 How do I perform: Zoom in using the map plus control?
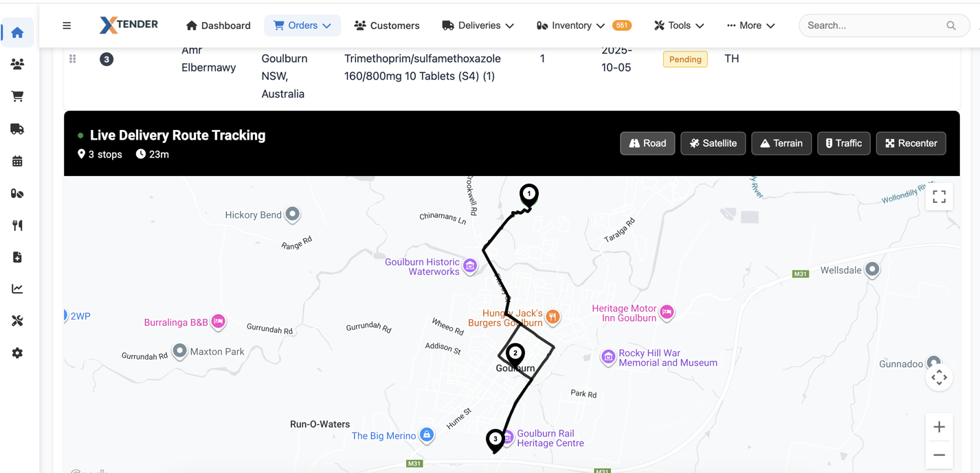939,426
